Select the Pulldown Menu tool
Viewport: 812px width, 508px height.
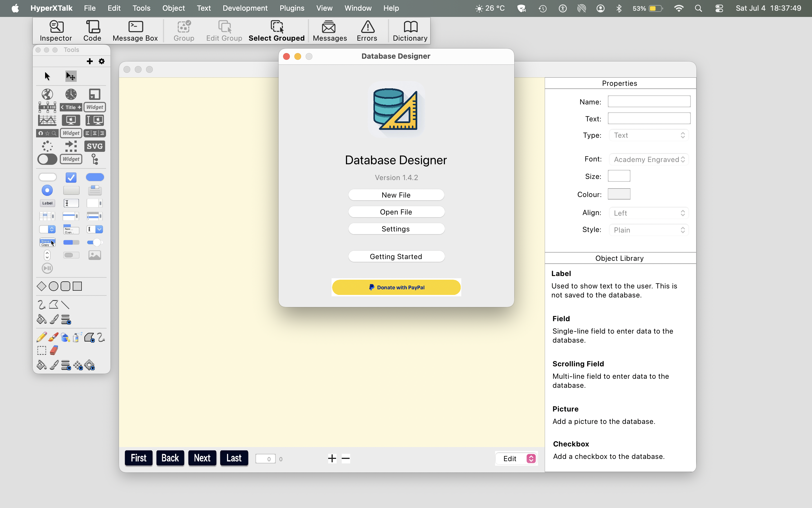[x=71, y=229]
